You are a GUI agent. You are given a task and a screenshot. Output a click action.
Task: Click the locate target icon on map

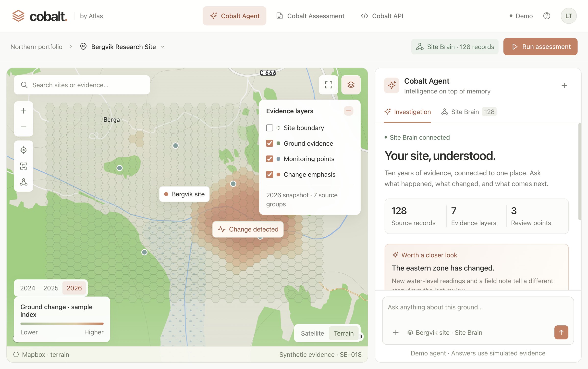pos(24,150)
